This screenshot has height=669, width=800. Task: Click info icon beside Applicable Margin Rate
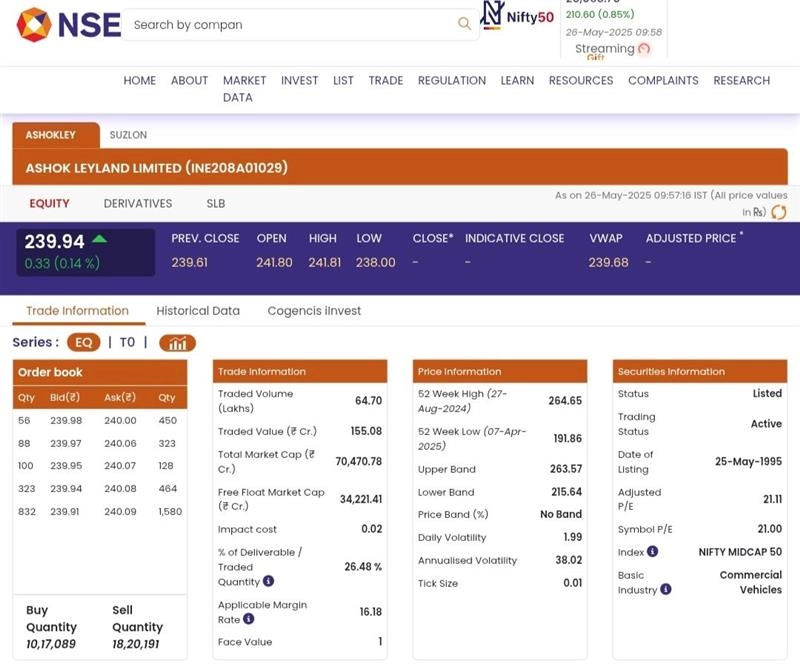tap(249, 619)
